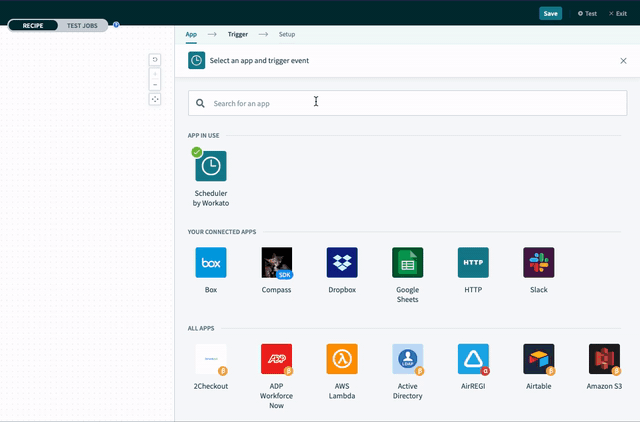This screenshot has height=422, width=640.
Task: Choose the Dropbox connected app
Action: pyautogui.click(x=342, y=263)
